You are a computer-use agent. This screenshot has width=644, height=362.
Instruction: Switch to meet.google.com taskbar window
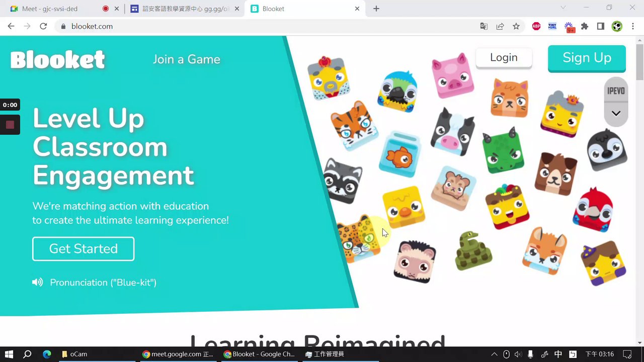pyautogui.click(x=178, y=354)
